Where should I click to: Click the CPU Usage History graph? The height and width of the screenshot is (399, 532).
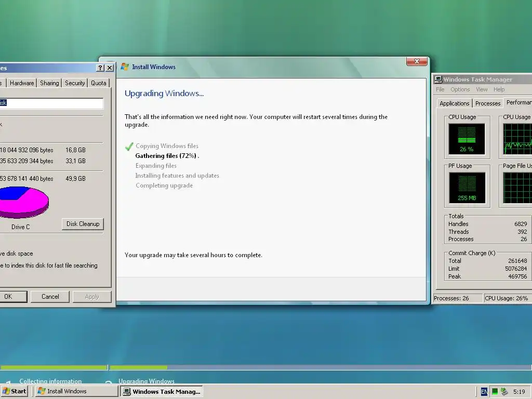517,139
